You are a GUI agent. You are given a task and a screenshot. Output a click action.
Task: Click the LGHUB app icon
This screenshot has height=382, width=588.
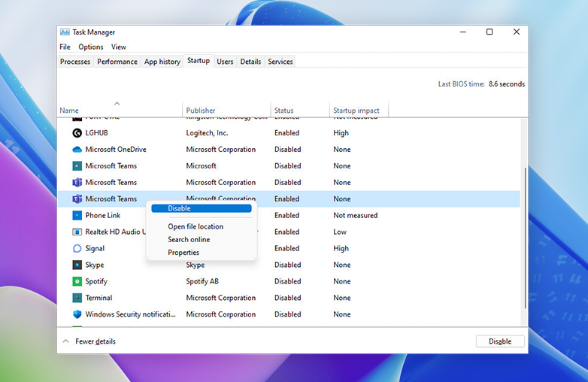(x=77, y=132)
